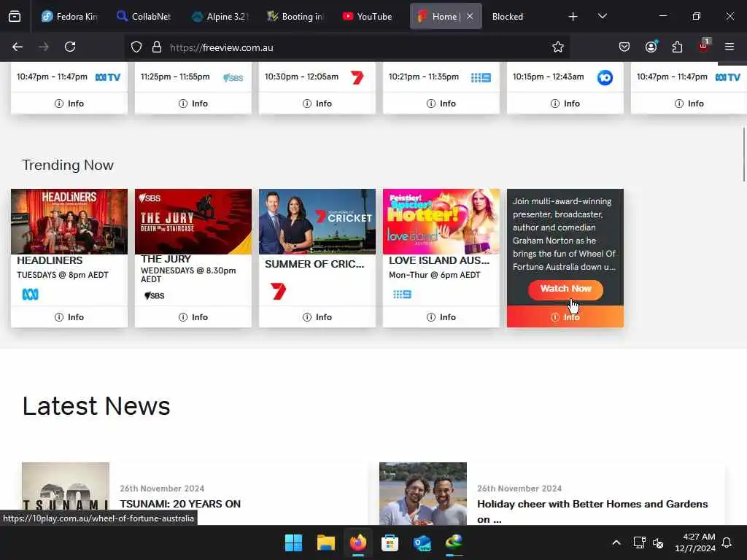Open Outlook from taskbar
Image resolution: width=747 pixels, height=560 pixels.
422,542
